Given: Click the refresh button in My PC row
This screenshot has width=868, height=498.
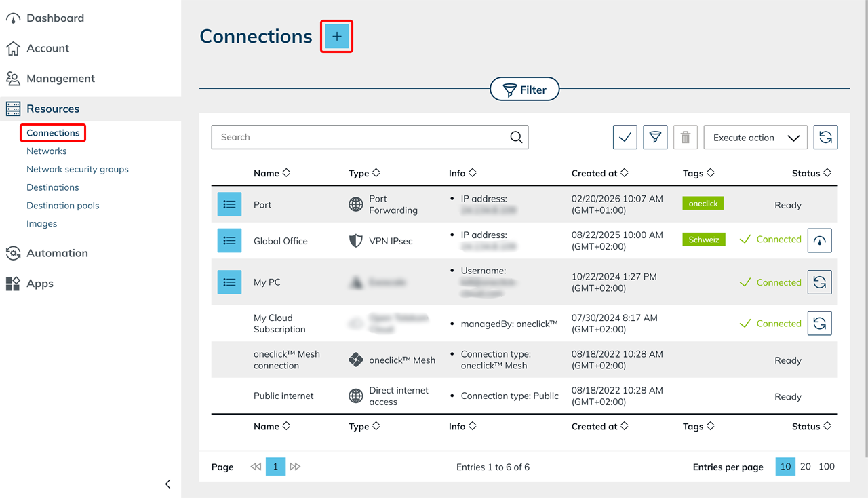Looking at the screenshot, I should (x=820, y=282).
